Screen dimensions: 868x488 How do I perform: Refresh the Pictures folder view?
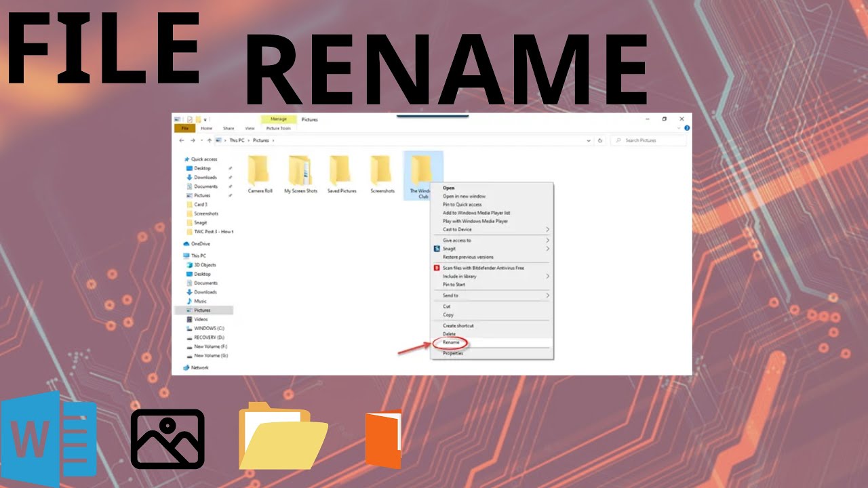600,140
